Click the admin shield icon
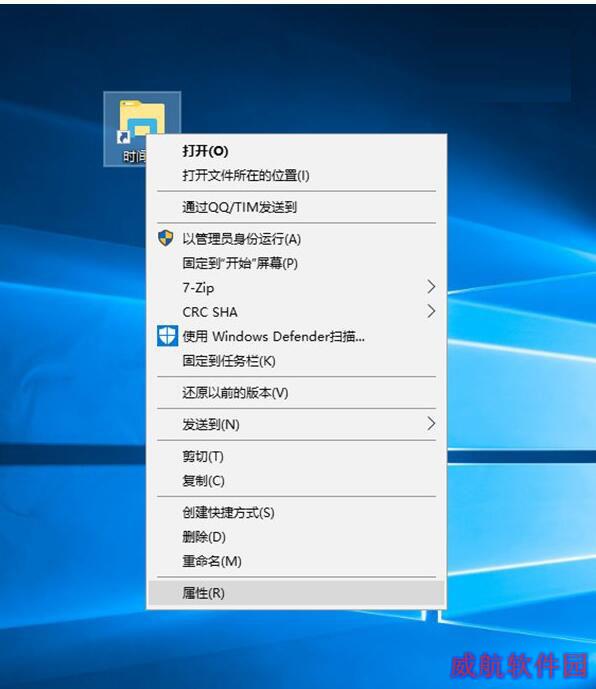Viewport: 596px width, 689px height. point(166,238)
